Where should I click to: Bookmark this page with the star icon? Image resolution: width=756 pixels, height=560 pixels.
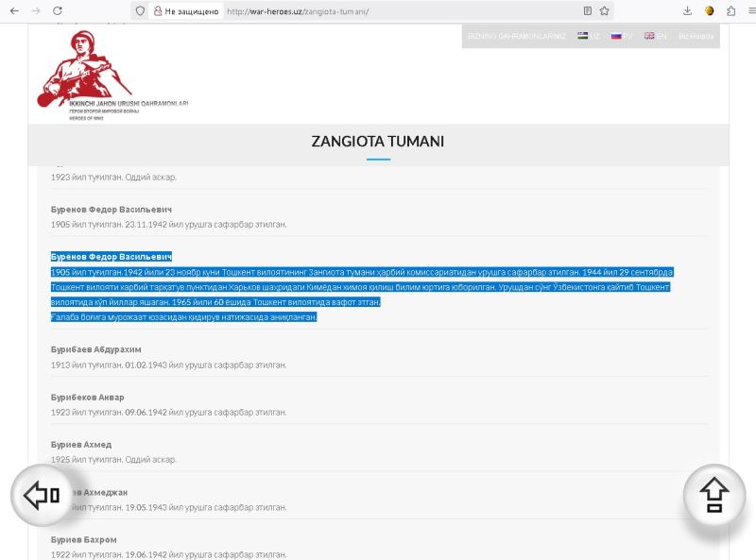pyautogui.click(x=605, y=11)
